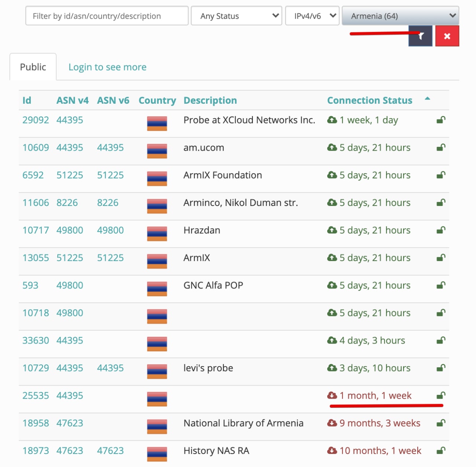Click disconnected cloud icon in National Library row
The width and height of the screenshot is (476, 467).
(332, 422)
